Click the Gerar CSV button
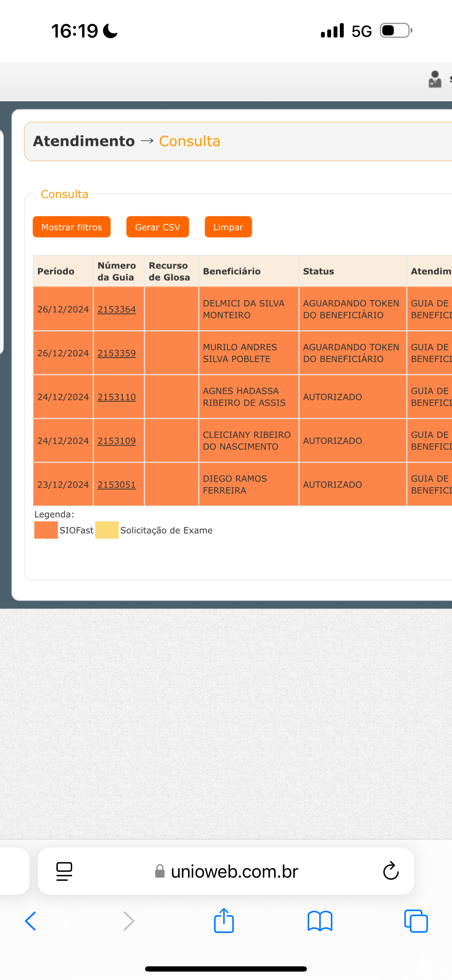Image resolution: width=452 pixels, height=980 pixels. (158, 227)
